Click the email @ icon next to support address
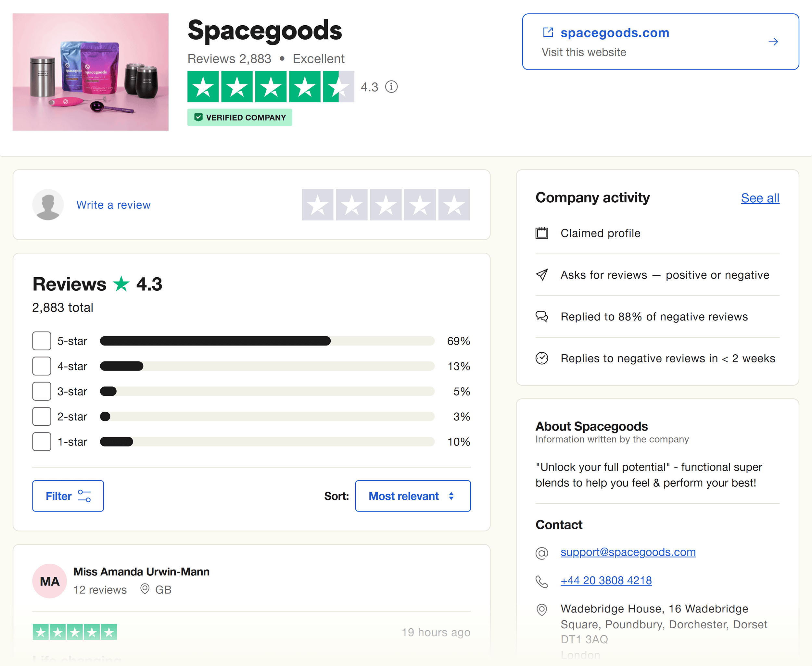Screen dimensions: 812x666 click(x=542, y=552)
